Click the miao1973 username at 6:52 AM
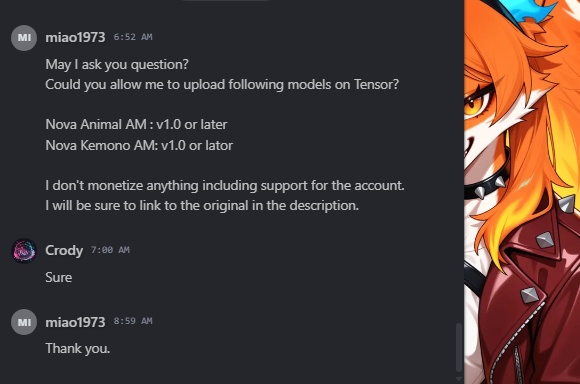The image size is (580, 384). coord(75,37)
